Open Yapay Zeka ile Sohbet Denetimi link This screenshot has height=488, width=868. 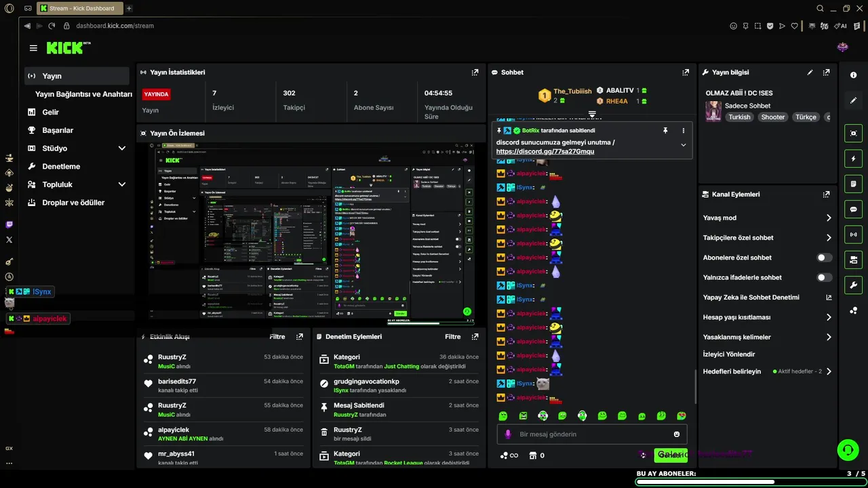[767, 298]
